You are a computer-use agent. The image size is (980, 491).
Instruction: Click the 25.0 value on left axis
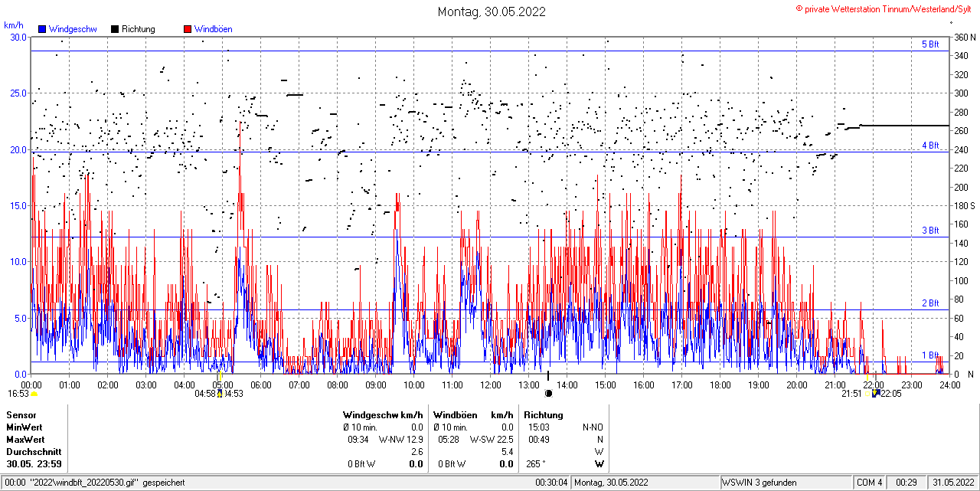(18, 93)
